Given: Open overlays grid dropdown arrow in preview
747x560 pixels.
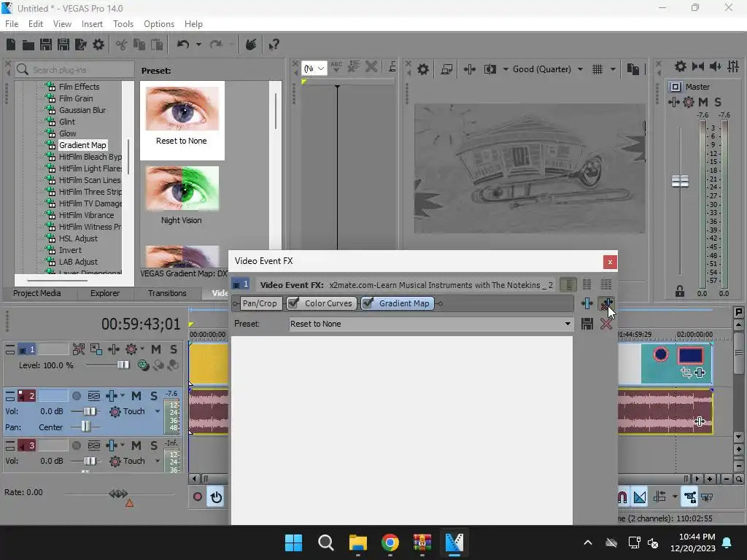Looking at the screenshot, I should (x=613, y=69).
